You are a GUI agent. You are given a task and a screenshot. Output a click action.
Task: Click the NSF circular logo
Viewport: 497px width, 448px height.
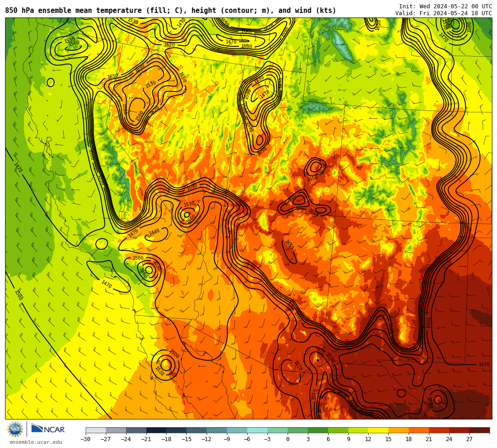tap(15, 430)
